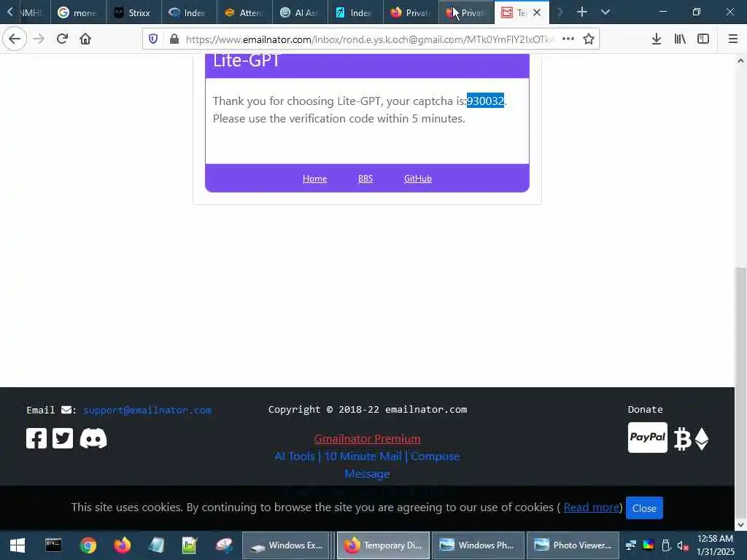747x560 pixels.
Task: Open the Windows Start menu
Action: (x=18, y=545)
